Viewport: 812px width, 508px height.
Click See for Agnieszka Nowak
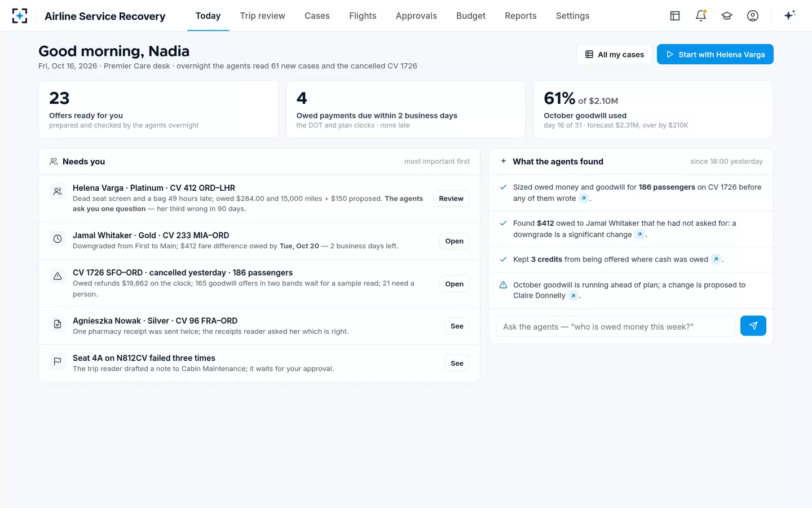457,326
